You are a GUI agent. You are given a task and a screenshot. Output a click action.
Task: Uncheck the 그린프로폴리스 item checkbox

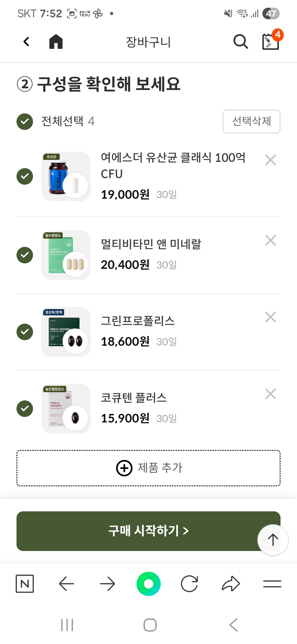tap(25, 332)
